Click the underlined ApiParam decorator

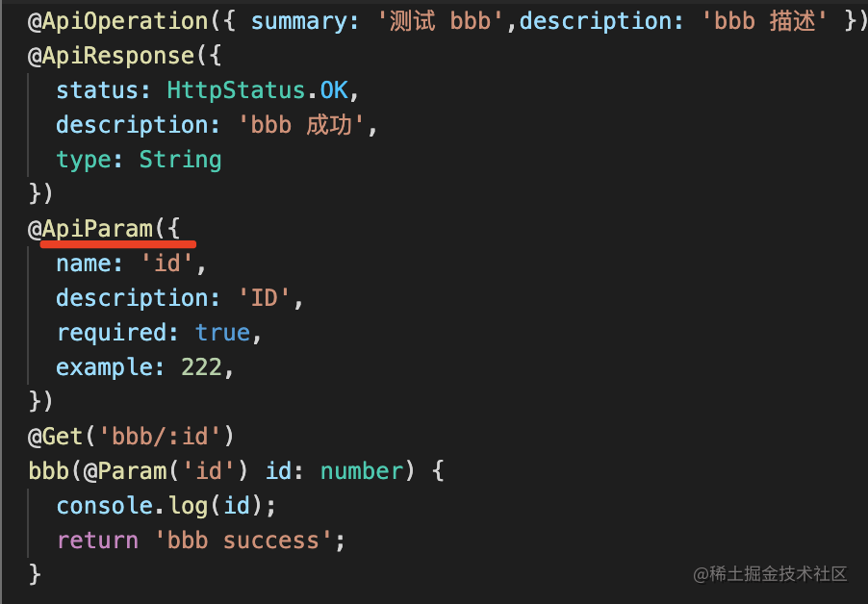coord(97,229)
